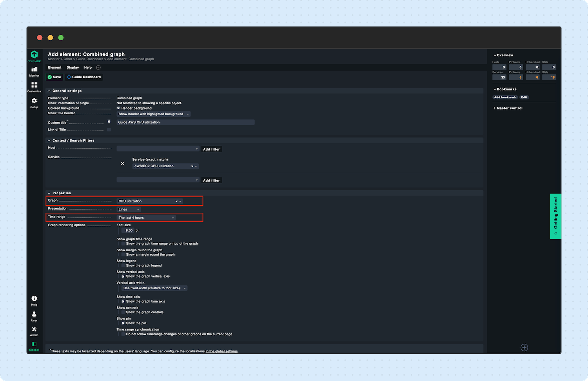Open the Customize menu in sidebar
The height and width of the screenshot is (381, 588).
pyautogui.click(x=34, y=87)
